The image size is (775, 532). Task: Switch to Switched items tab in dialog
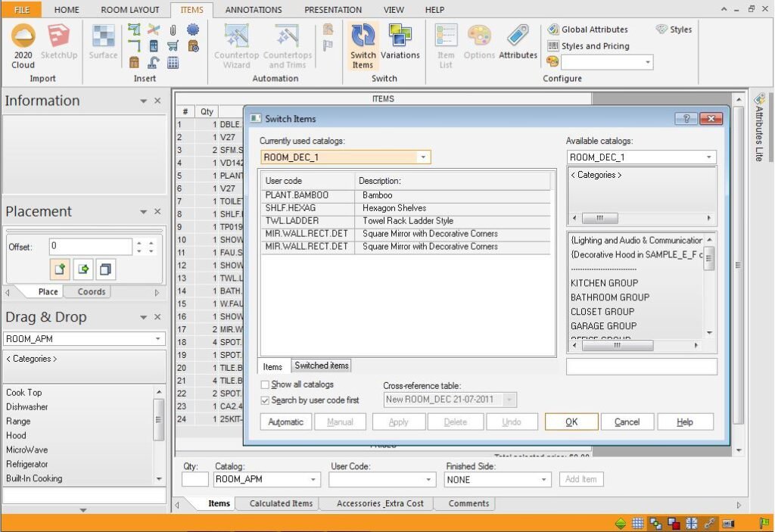tap(321, 366)
